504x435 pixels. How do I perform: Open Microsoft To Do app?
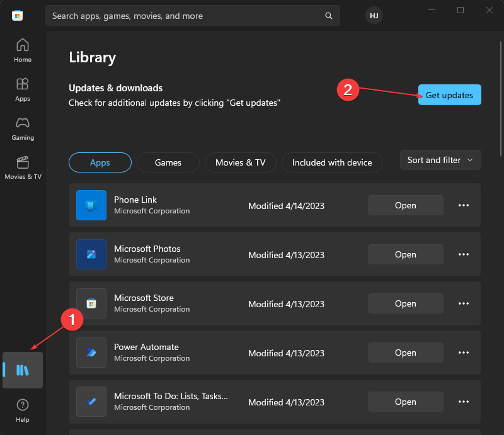coord(405,402)
